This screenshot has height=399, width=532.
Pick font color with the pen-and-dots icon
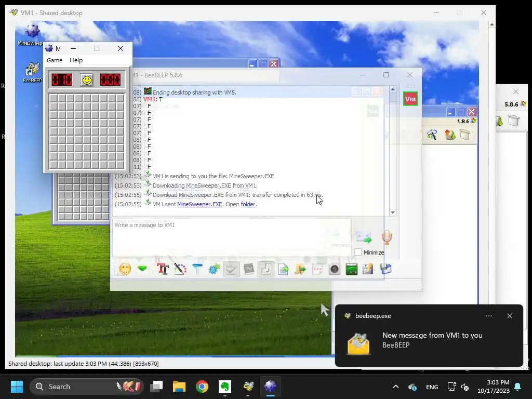coord(180,269)
